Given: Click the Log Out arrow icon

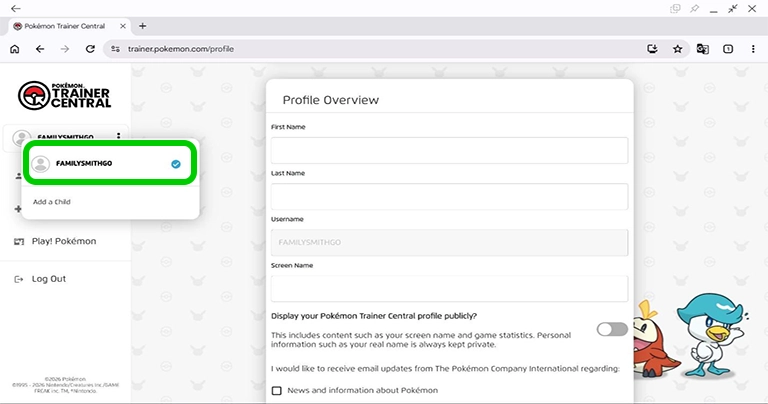Looking at the screenshot, I should (19, 279).
